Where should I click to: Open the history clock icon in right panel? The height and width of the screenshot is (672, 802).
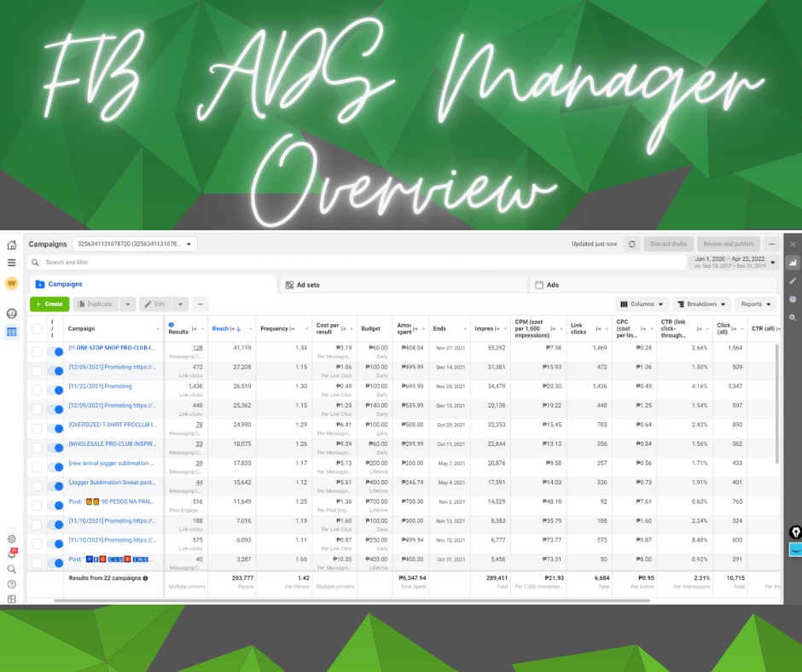tap(793, 299)
